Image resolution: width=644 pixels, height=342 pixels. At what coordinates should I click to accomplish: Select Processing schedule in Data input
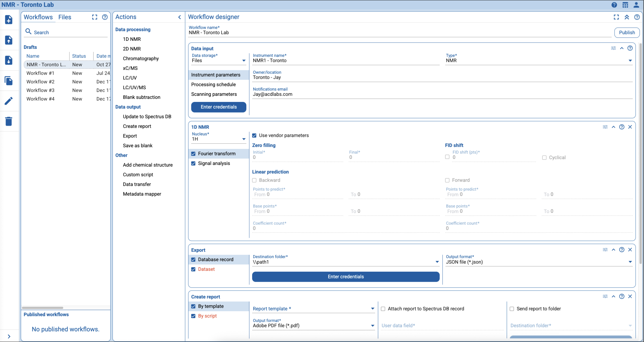tap(213, 84)
